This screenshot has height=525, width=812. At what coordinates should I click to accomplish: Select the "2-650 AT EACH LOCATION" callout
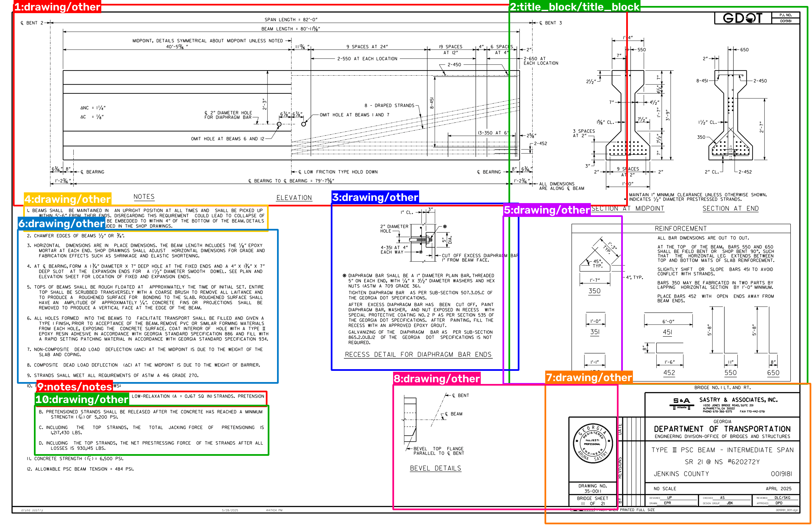click(x=541, y=61)
